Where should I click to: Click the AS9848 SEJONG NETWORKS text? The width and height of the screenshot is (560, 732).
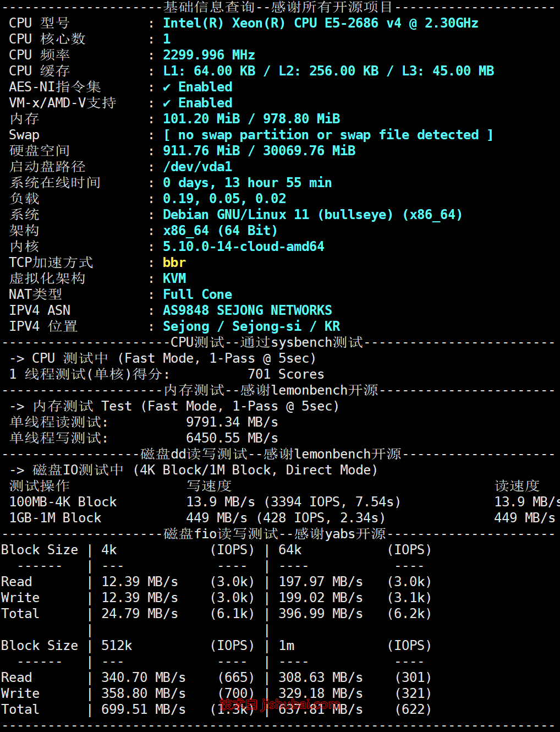248,310
